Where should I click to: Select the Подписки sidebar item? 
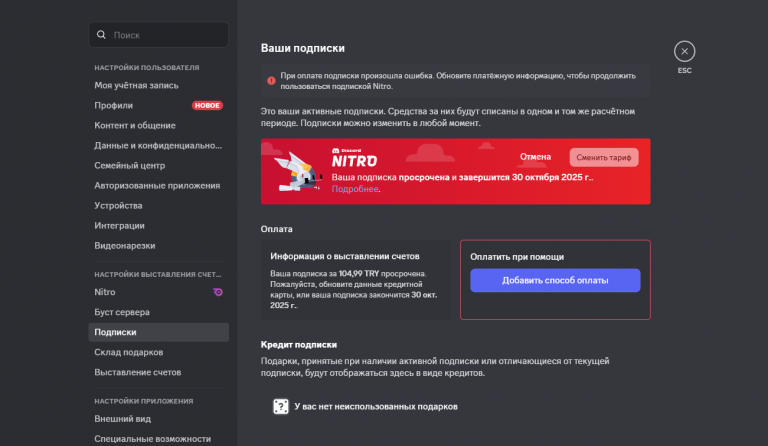pos(158,332)
